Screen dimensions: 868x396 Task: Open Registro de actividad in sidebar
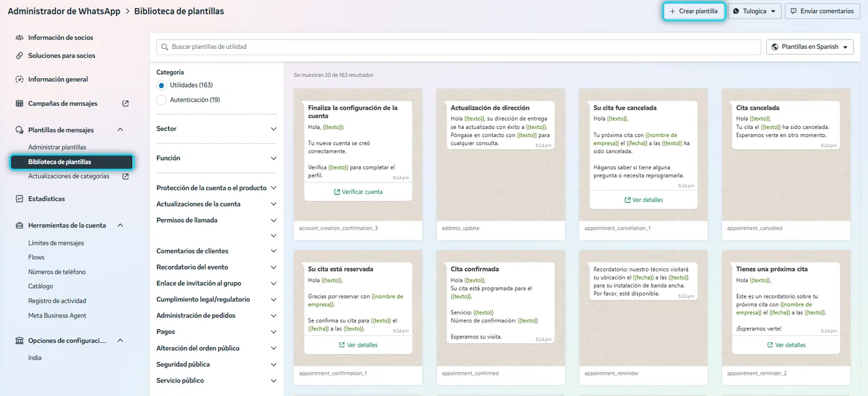[x=57, y=301]
